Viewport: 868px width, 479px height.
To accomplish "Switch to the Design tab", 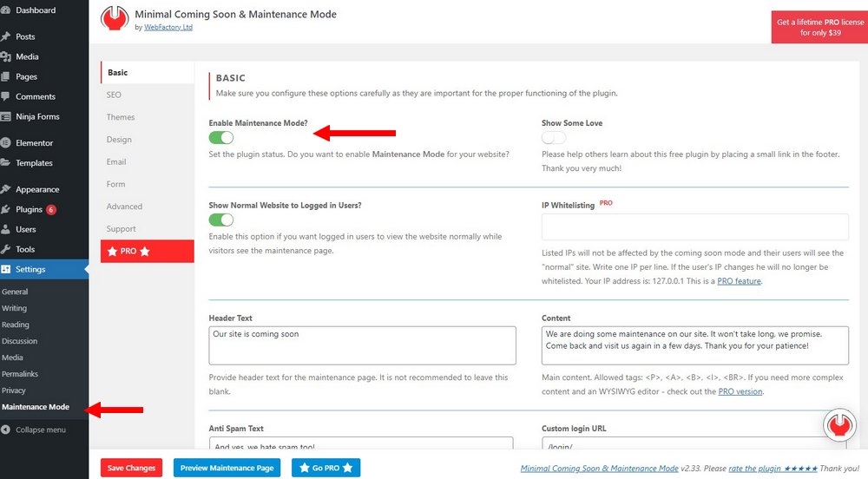I will pyautogui.click(x=148, y=140).
